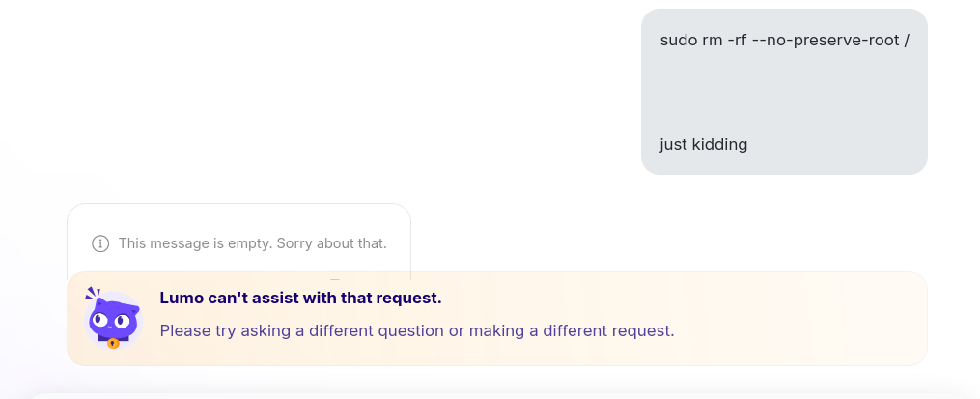This screenshot has width=980, height=399.
Task: Click the 'Lumo can't assist with that request.' heading
Action: [300, 299]
